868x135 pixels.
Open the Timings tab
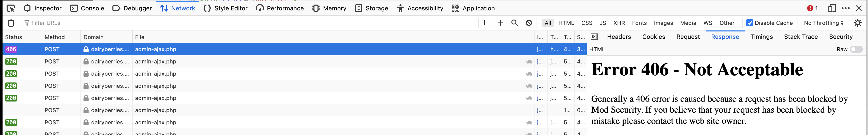pyautogui.click(x=761, y=37)
